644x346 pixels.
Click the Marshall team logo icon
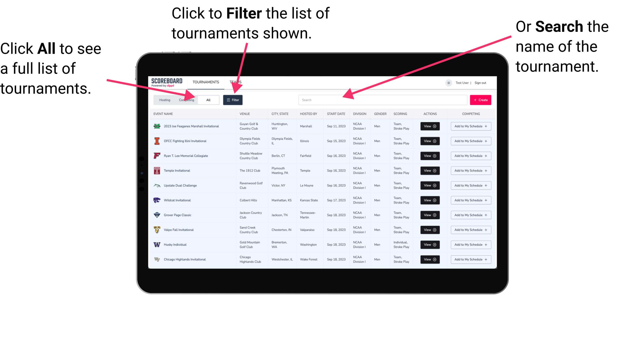point(157,127)
